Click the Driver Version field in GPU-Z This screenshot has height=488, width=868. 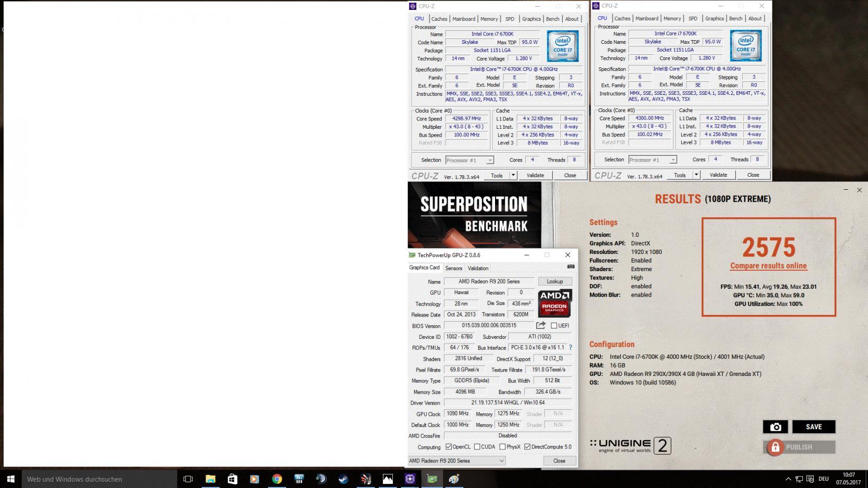coord(508,402)
